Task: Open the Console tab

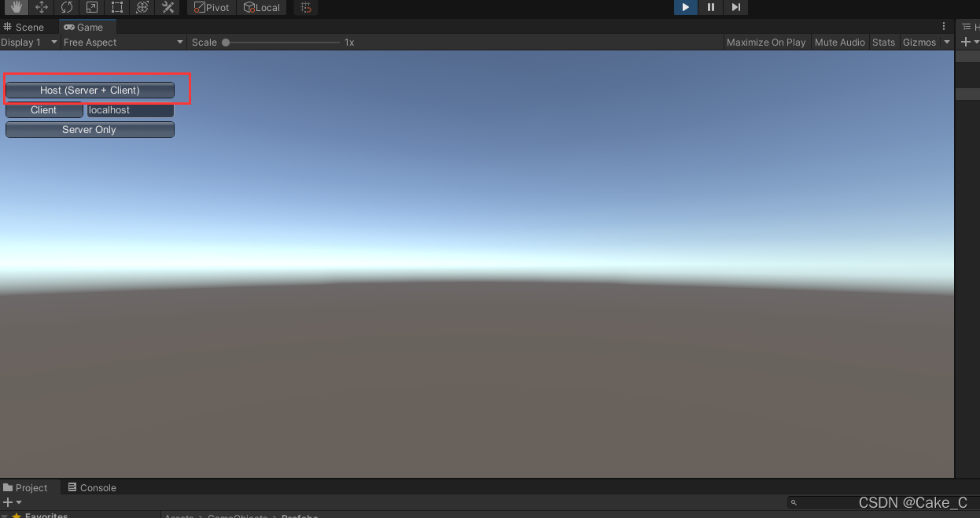Action: [x=92, y=487]
